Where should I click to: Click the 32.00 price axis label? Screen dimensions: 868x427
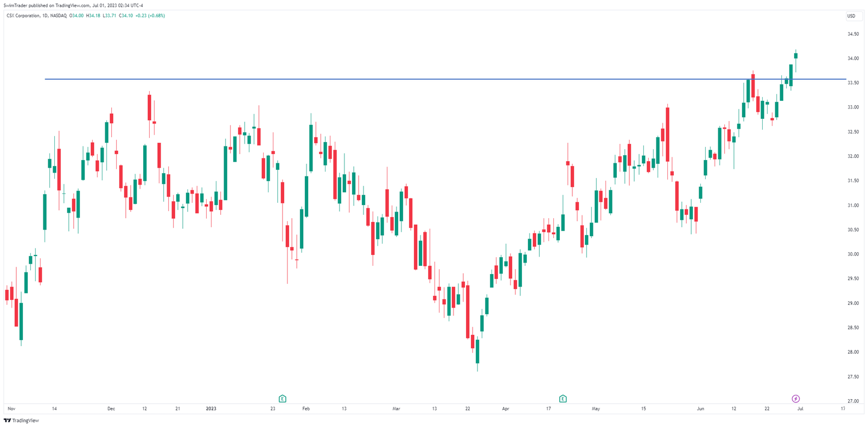[x=853, y=156]
